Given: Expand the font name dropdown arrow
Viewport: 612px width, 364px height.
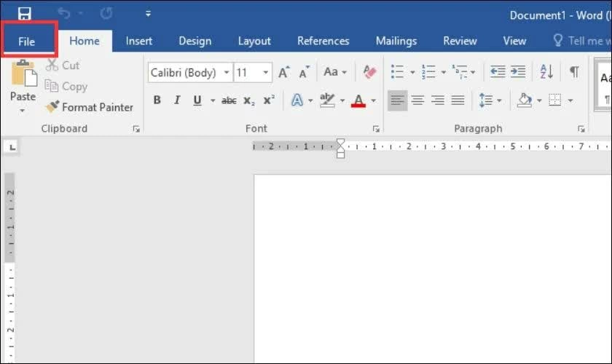Looking at the screenshot, I should pyautogui.click(x=227, y=72).
